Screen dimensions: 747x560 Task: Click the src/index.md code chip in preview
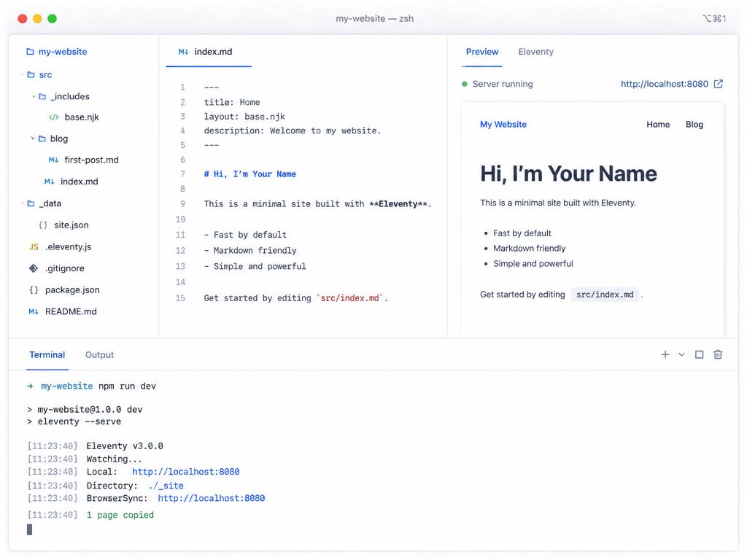click(605, 295)
